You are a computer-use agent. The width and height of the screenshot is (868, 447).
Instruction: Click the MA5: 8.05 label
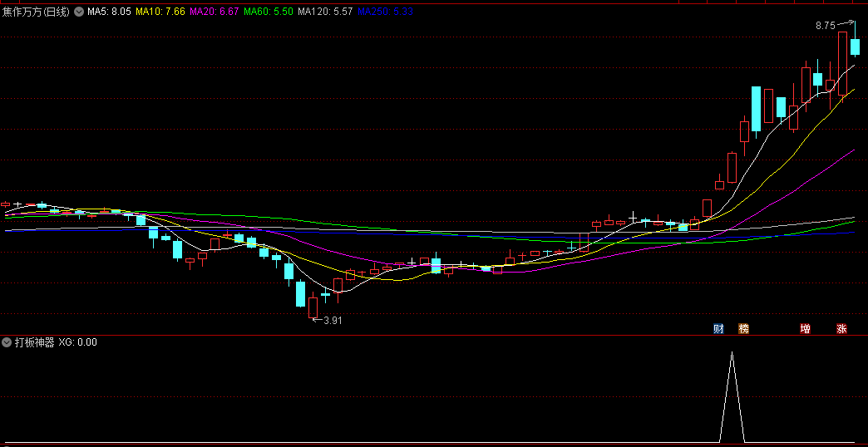pyautogui.click(x=109, y=12)
